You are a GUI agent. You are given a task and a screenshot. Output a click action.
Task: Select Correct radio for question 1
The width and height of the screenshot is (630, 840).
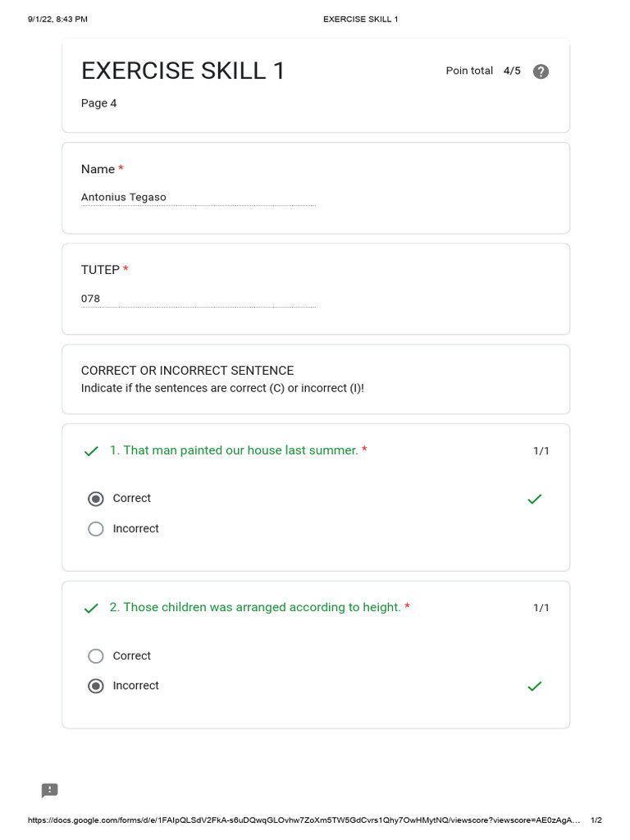tap(95, 499)
